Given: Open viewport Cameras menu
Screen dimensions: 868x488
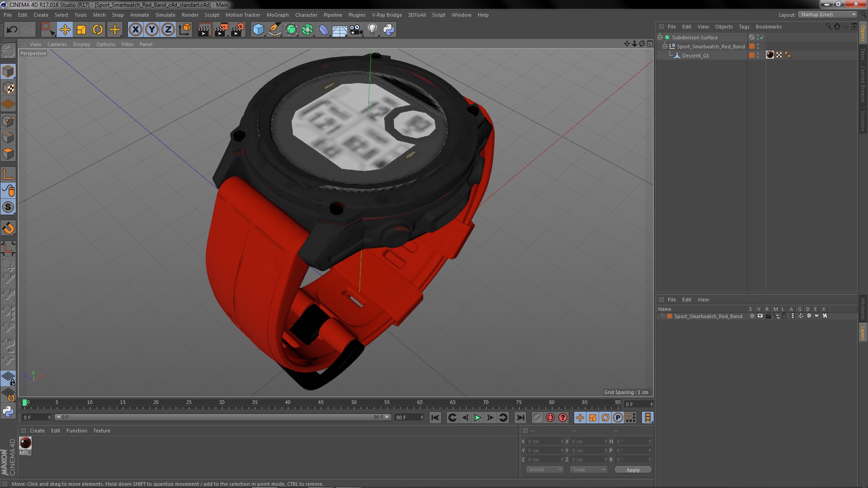Looking at the screenshot, I should tap(57, 44).
